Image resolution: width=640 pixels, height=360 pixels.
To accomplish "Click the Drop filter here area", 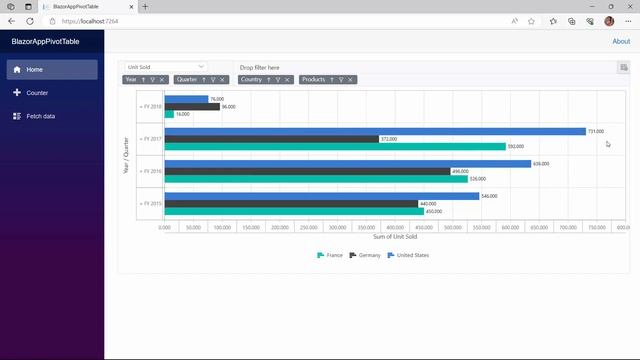I will pos(260,67).
